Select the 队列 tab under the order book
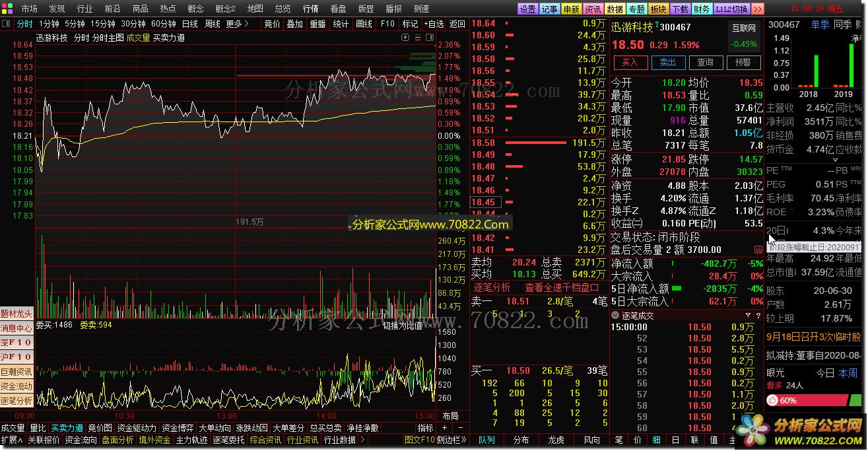The height and width of the screenshot is (451, 868). pos(487,440)
